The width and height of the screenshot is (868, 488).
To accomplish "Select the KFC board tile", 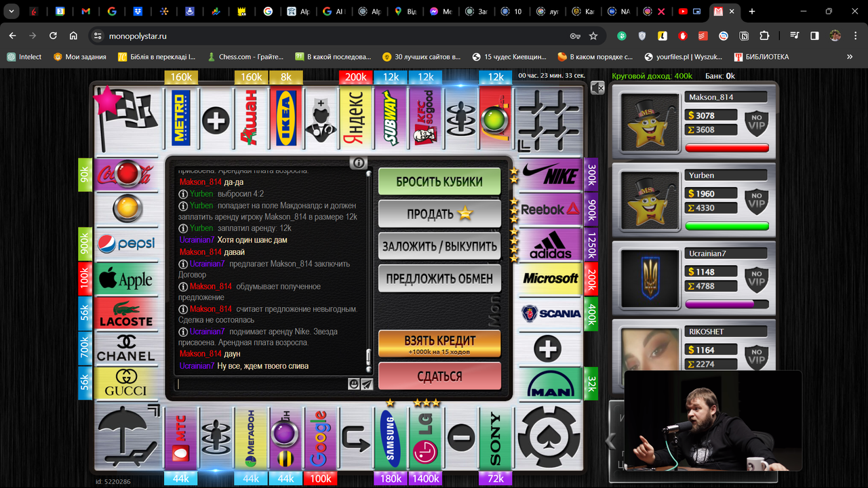I will point(425,120).
